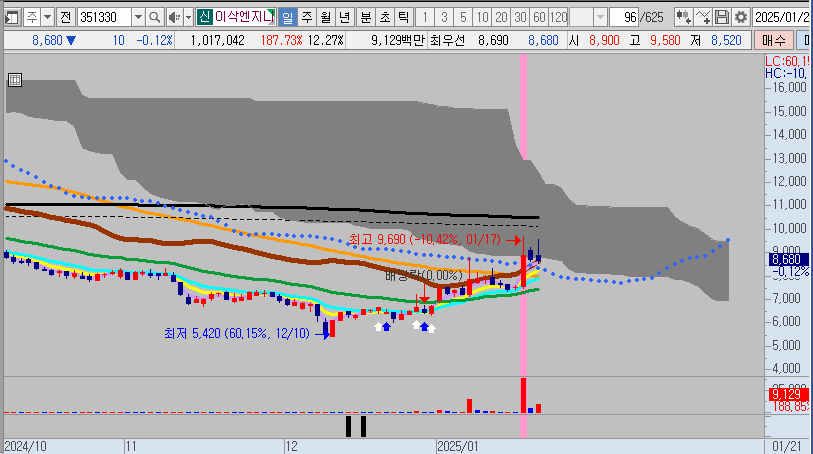Click the date field 2025/01/2
Viewport: 813px width, 454px height.
click(781, 17)
